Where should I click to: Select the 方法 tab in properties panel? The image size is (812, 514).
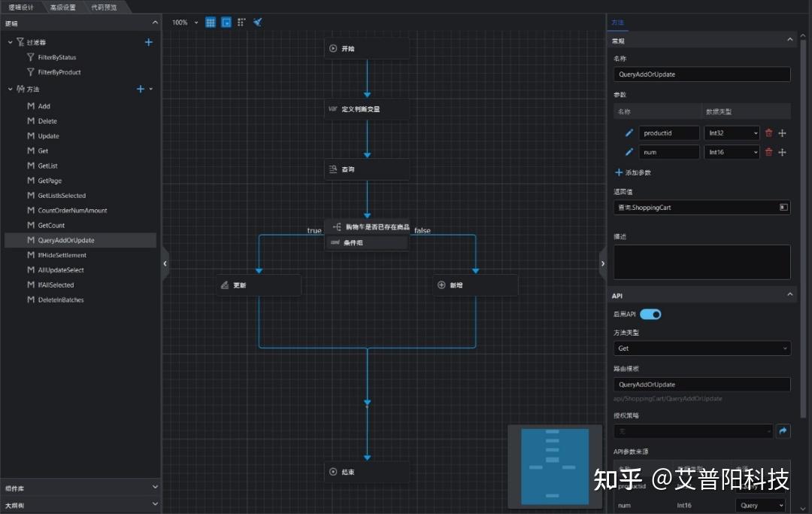[618, 23]
